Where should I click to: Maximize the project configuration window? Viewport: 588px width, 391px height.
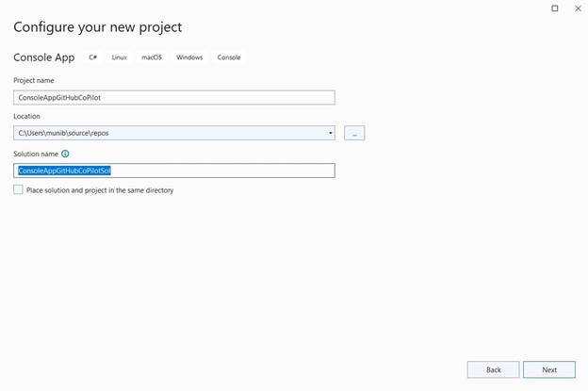click(x=554, y=8)
